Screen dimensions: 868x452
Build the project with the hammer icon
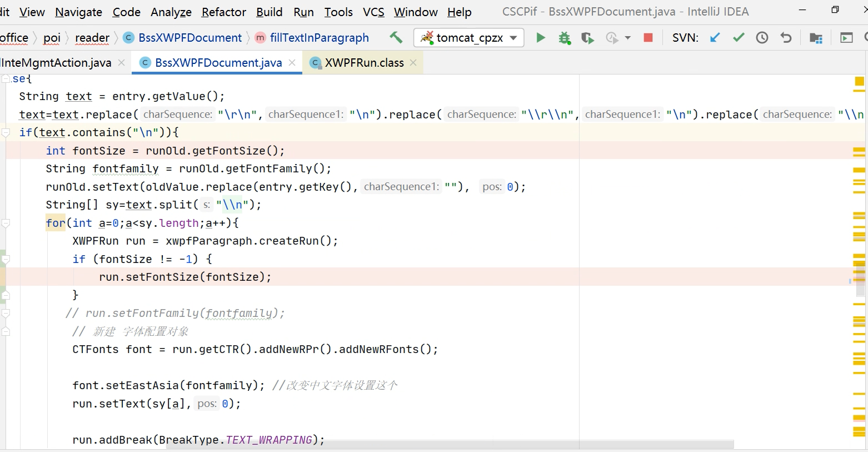click(396, 37)
